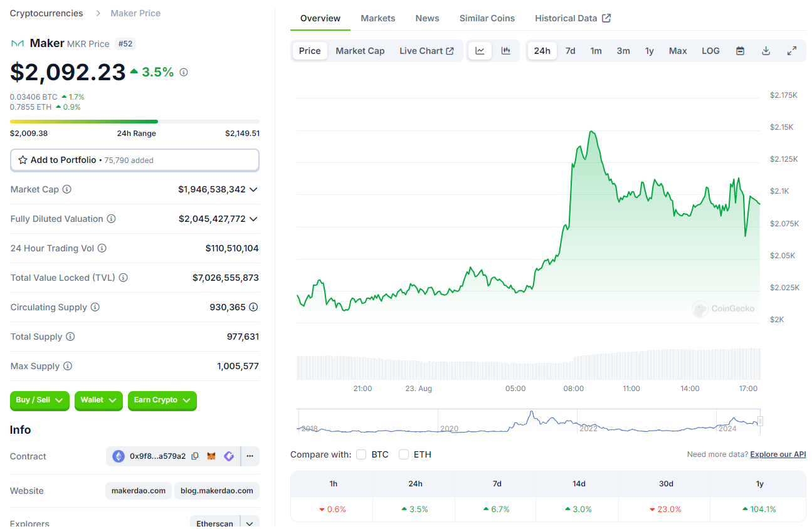Open the contract more options menu
The image size is (812, 529).
click(250, 456)
